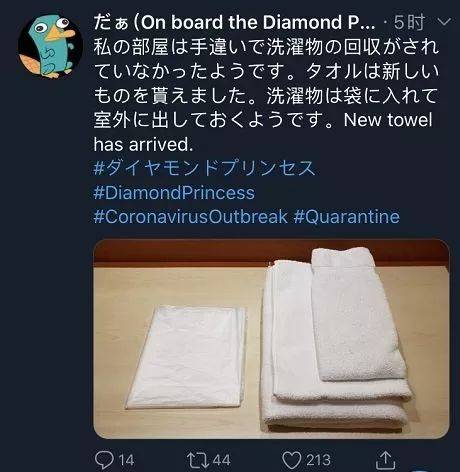460x472 pixels.
Task: Open the #ダイヤモンドプリンセス hashtag
Action: click(x=204, y=168)
